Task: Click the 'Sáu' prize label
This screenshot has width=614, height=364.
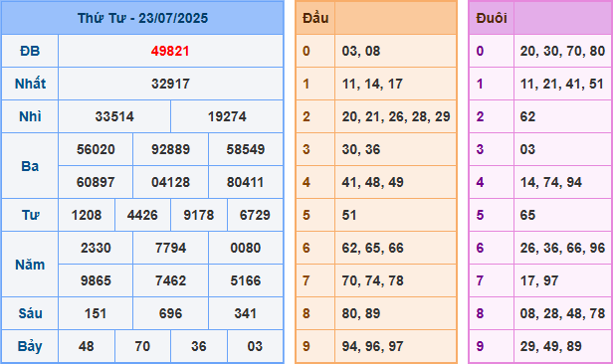Action: pyautogui.click(x=30, y=313)
